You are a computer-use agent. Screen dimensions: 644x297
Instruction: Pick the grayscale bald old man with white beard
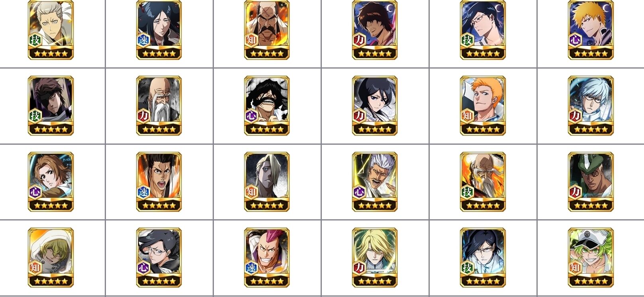click(159, 106)
